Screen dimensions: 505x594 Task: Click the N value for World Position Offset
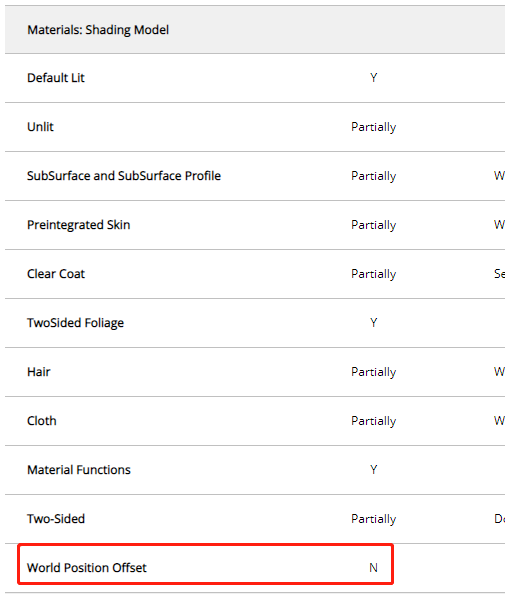coord(374,567)
